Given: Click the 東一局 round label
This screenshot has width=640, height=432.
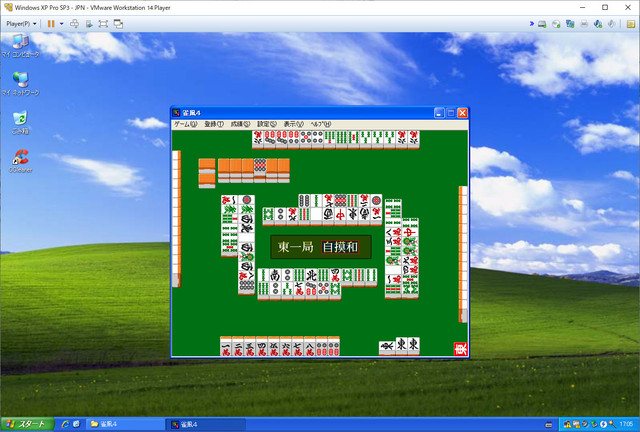Looking at the screenshot, I should 296,247.
